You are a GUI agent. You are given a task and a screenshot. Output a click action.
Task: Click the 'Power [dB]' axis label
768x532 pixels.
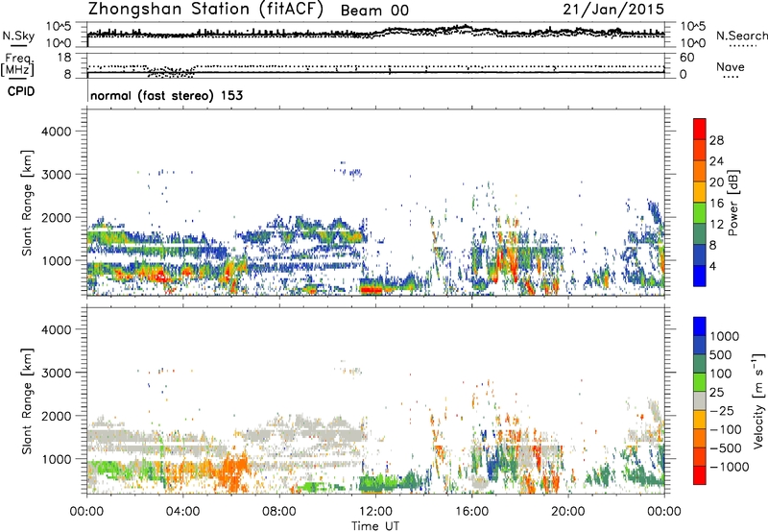tap(732, 203)
